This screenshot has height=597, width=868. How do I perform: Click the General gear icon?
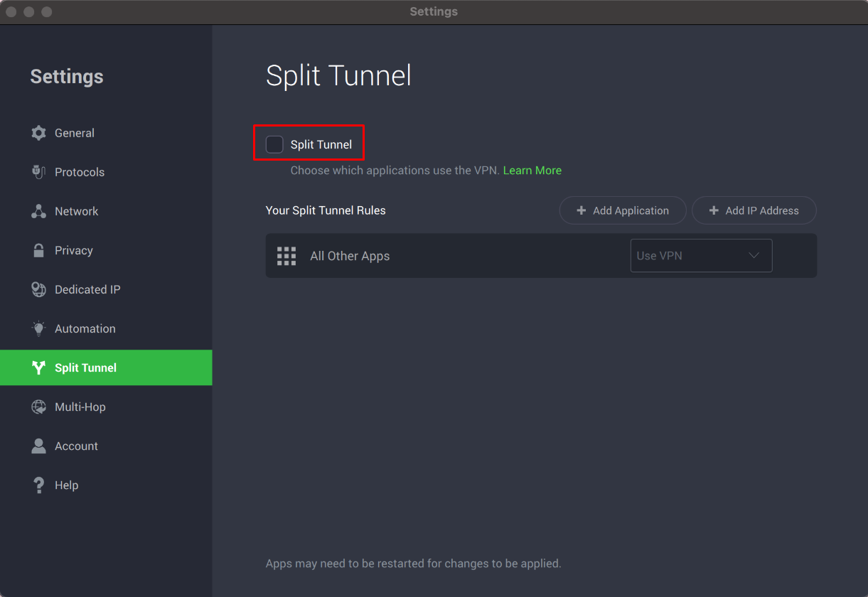(38, 133)
